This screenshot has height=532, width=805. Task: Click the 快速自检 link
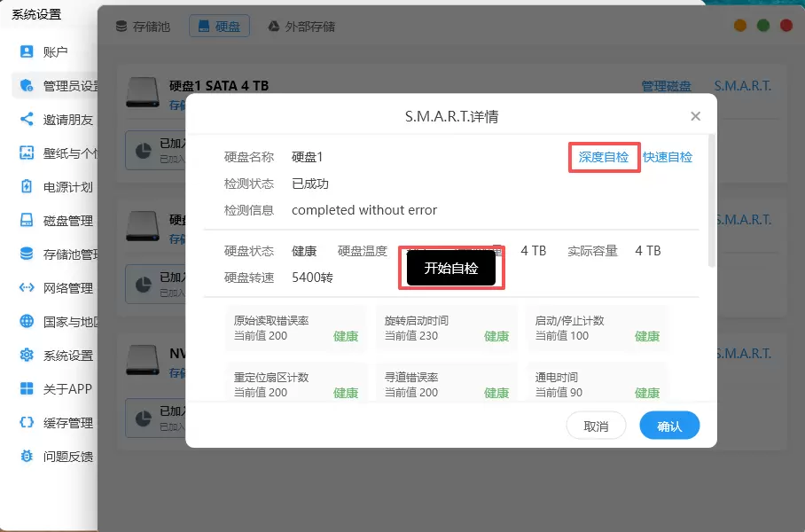[x=668, y=157]
